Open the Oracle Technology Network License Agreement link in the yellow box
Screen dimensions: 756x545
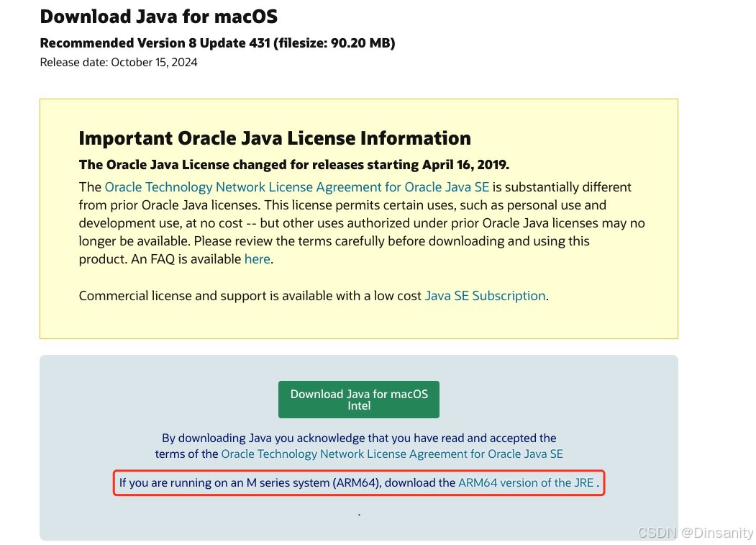[296, 187]
